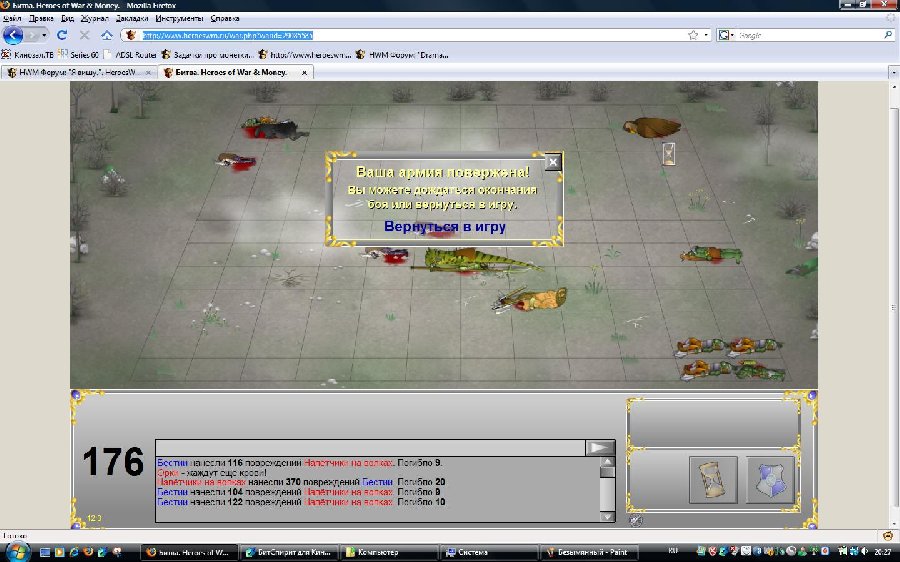900x562 pixels.
Task: Open the Инструменты menu
Action: tap(179, 18)
